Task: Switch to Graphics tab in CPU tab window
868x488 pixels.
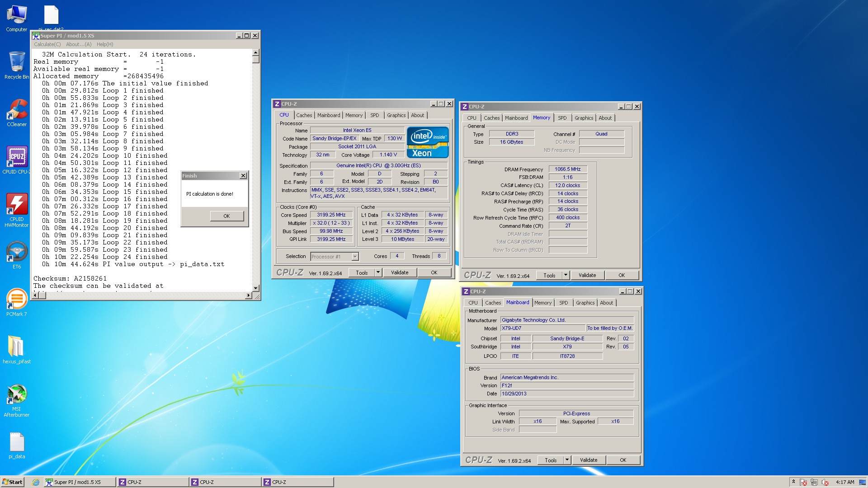Action: 396,115
